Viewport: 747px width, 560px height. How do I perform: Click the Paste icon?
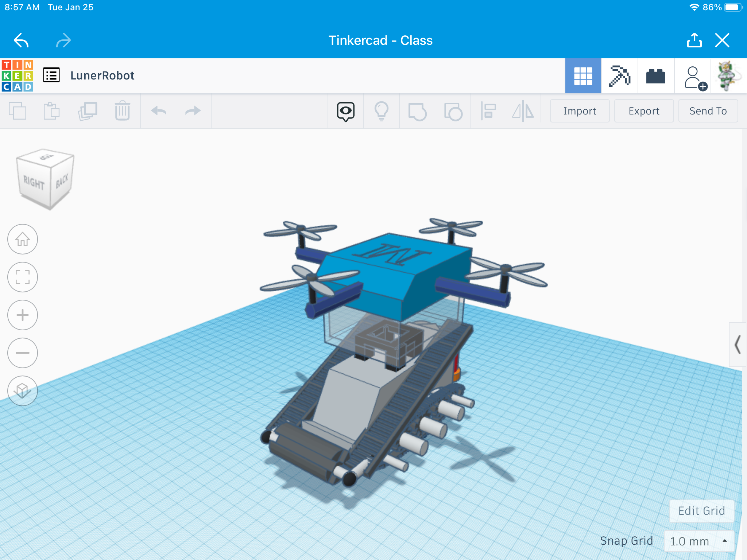click(x=51, y=111)
